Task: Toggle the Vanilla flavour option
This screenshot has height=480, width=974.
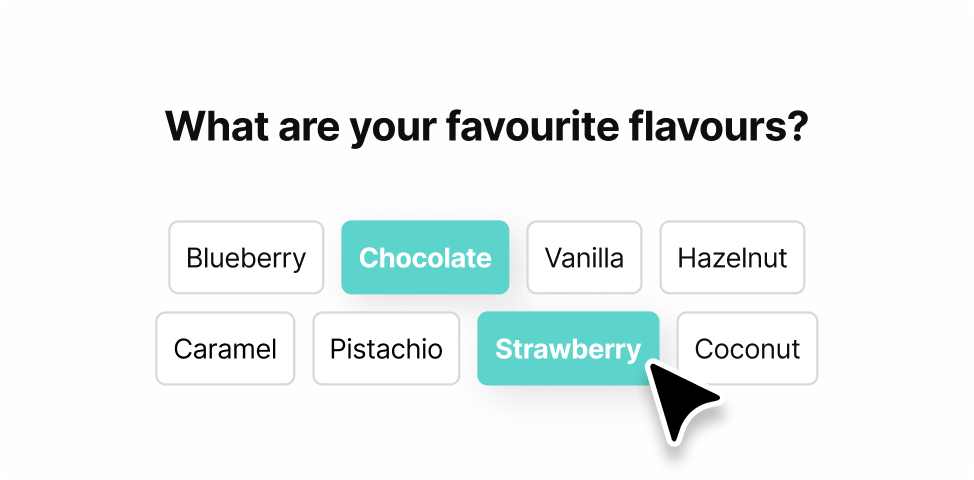Action: pos(584,258)
